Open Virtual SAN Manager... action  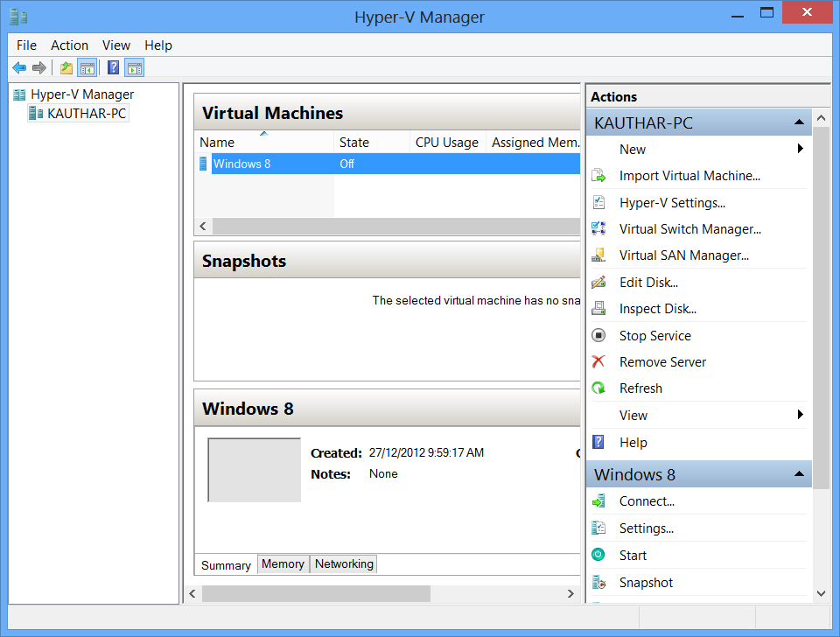pos(684,255)
